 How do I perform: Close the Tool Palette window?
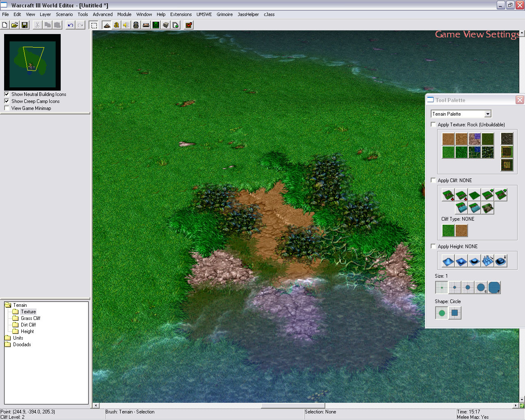520,100
